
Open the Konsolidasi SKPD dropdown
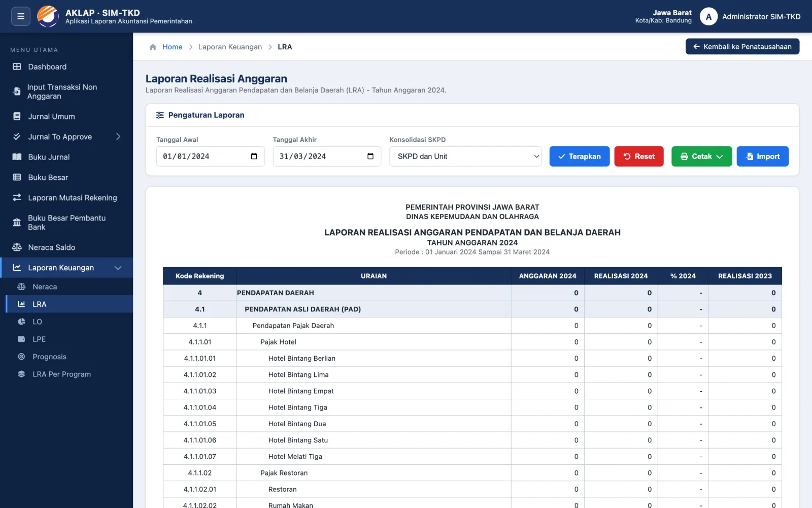[465, 156]
